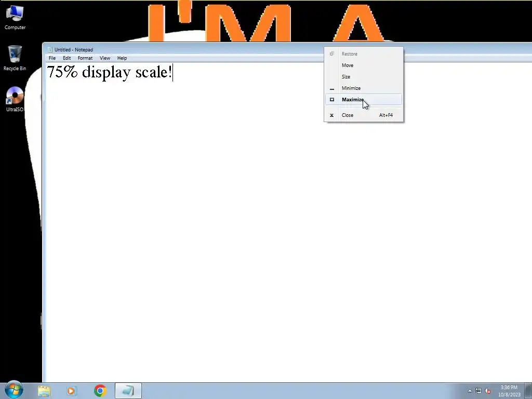Choose Minimize from the system menu
532x399 pixels.
pyautogui.click(x=364, y=88)
